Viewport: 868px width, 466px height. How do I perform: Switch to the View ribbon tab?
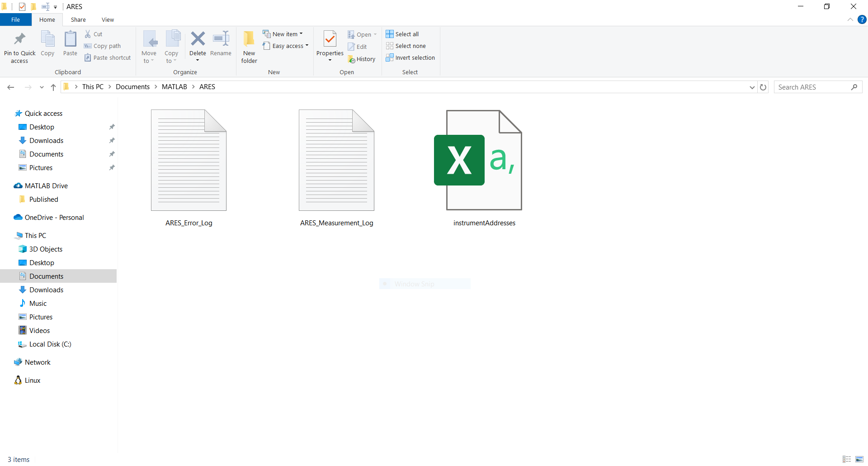[x=108, y=19]
